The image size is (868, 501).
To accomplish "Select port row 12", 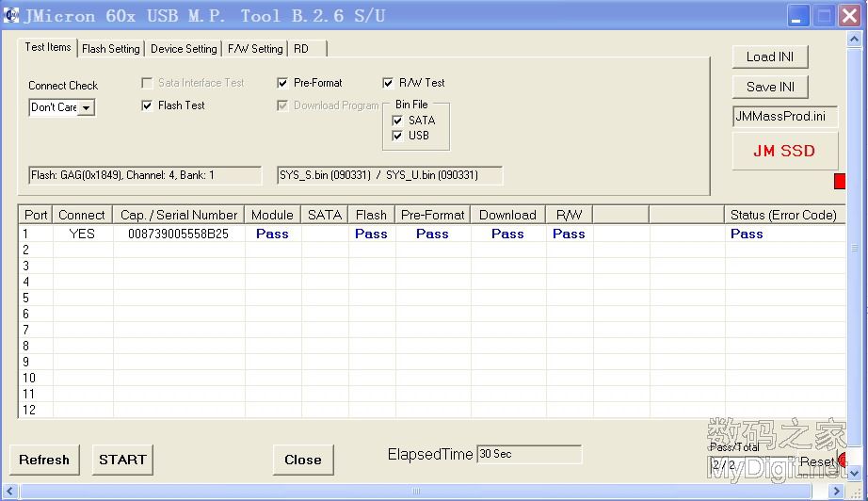I will tap(432, 410).
